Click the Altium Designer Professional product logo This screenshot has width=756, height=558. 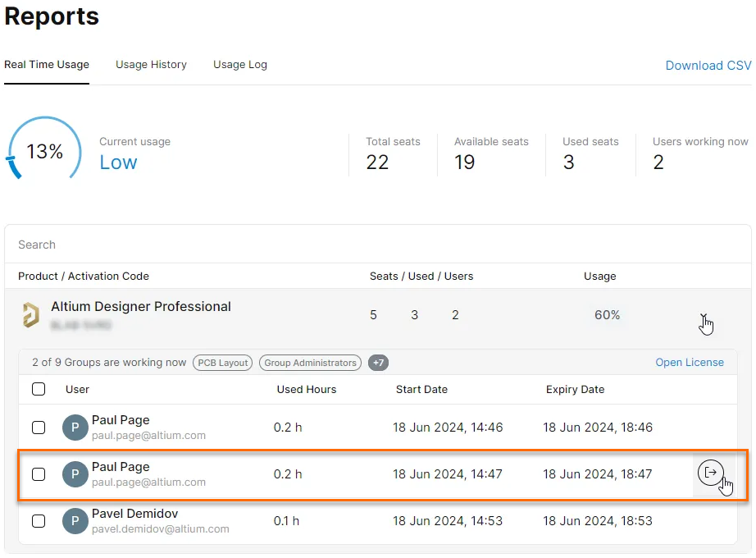[x=31, y=315]
